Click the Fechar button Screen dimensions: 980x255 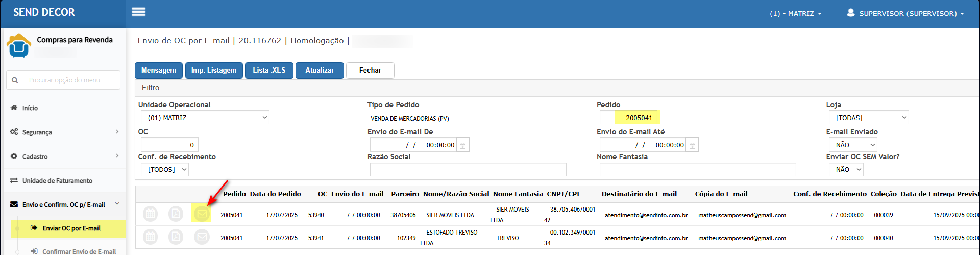coord(370,71)
